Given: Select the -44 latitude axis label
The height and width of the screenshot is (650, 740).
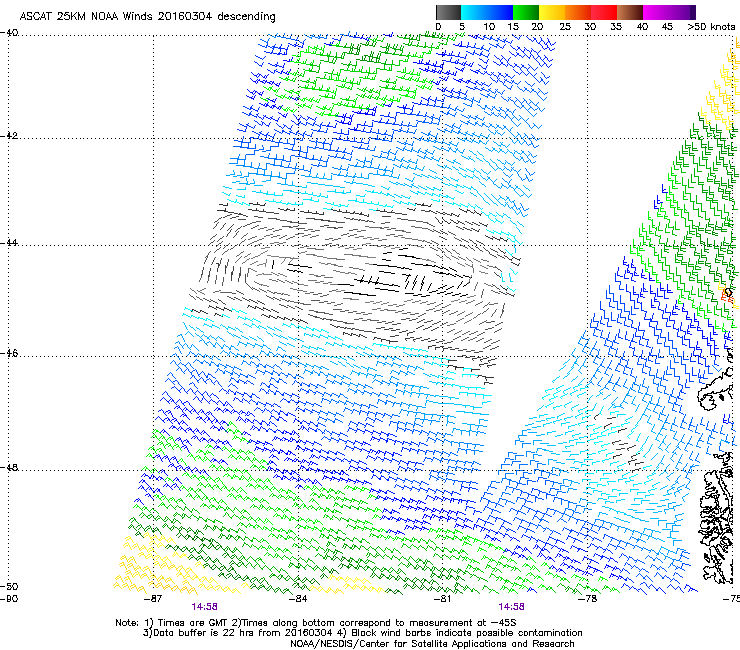Looking at the screenshot, I should pyautogui.click(x=9, y=243).
